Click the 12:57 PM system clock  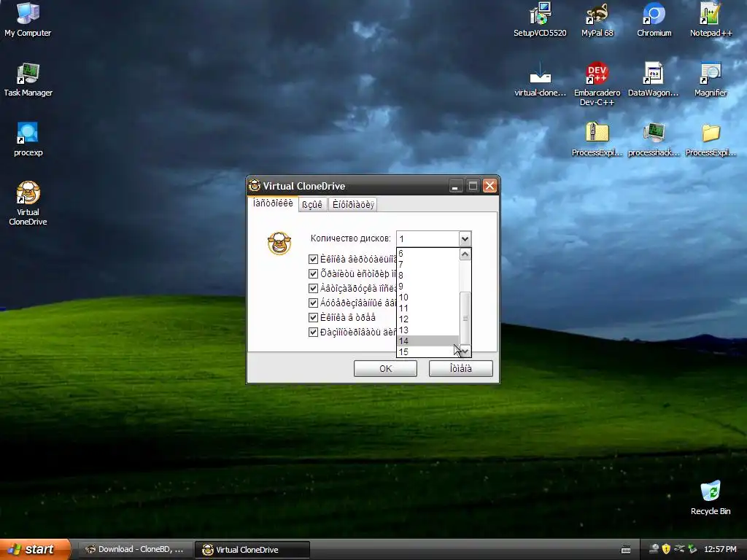(720, 550)
